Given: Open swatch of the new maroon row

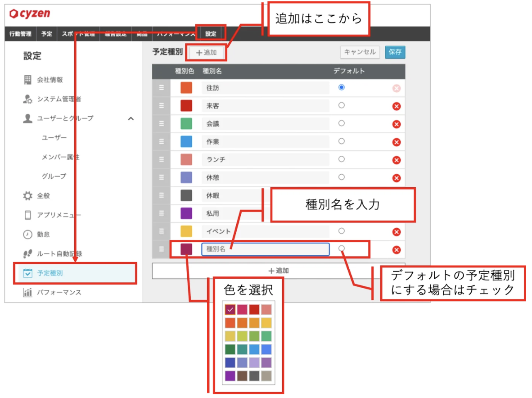Looking at the screenshot, I should point(186,249).
